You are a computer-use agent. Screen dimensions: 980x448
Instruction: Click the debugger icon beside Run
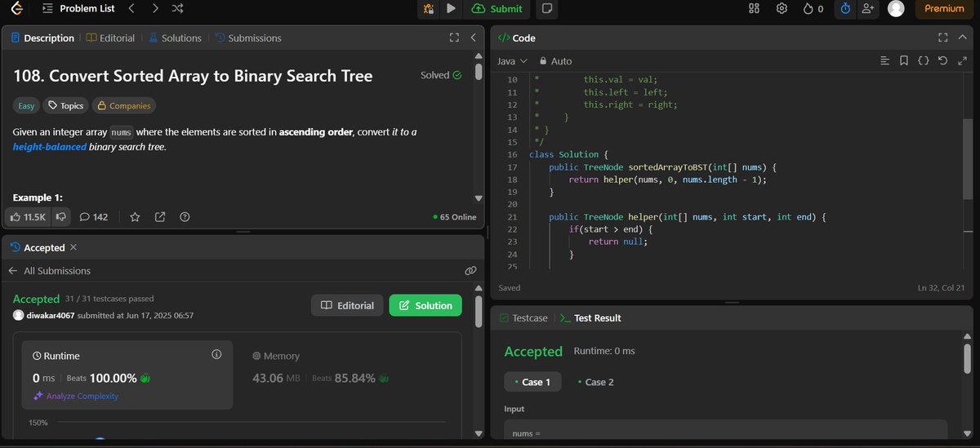click(428, 9)
